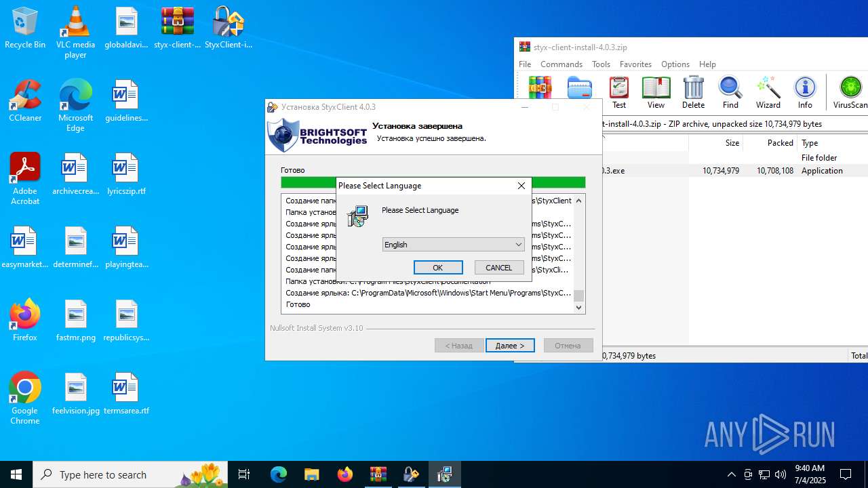Open Firefox from the taskbar
Viewport: 868px width, 488px height.
tap(344, 474)
